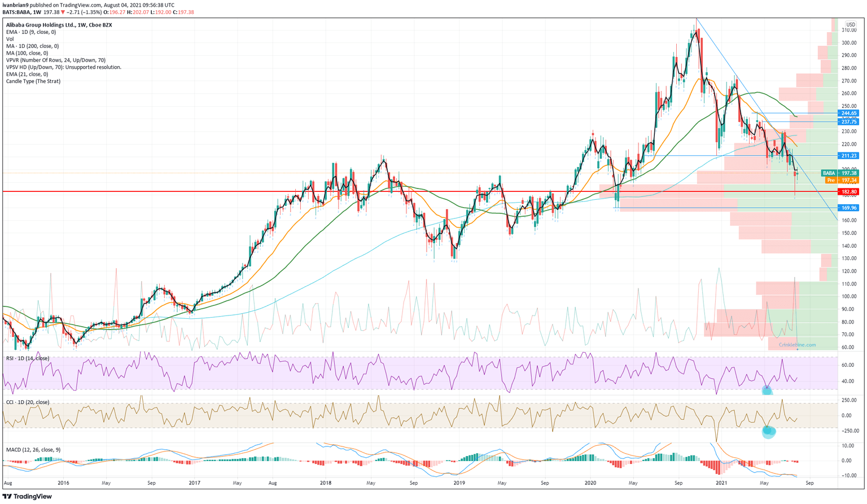Click the red 182.80 price label

[849, 192]
